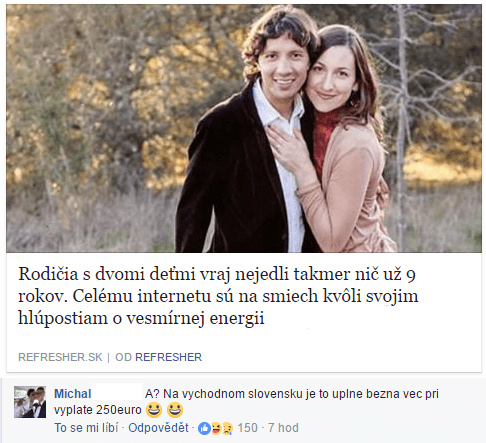The width and height of the screenshot is (486, 443).
Task: Open Michal's profile picture
Action: [x=30, y=402]
